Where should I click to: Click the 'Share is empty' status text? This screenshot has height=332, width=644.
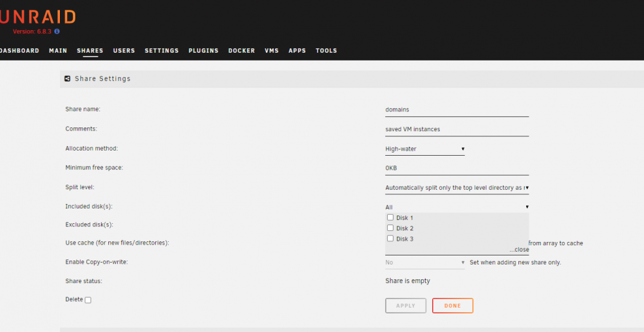click(x=408, y=281)
